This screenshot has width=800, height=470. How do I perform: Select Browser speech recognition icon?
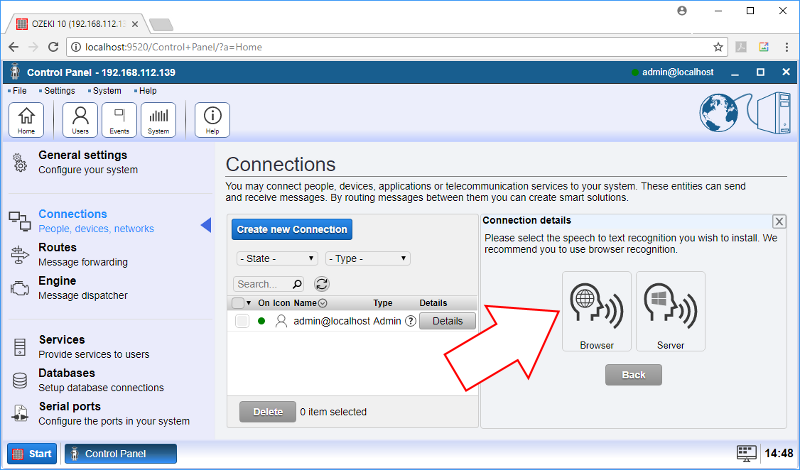pos(596,311)
